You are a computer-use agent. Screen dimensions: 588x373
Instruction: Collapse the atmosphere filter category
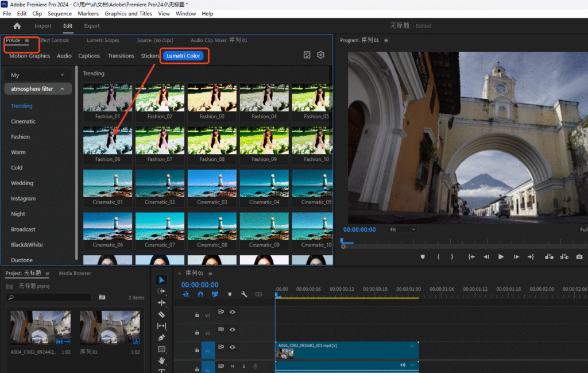pos(37,89)
